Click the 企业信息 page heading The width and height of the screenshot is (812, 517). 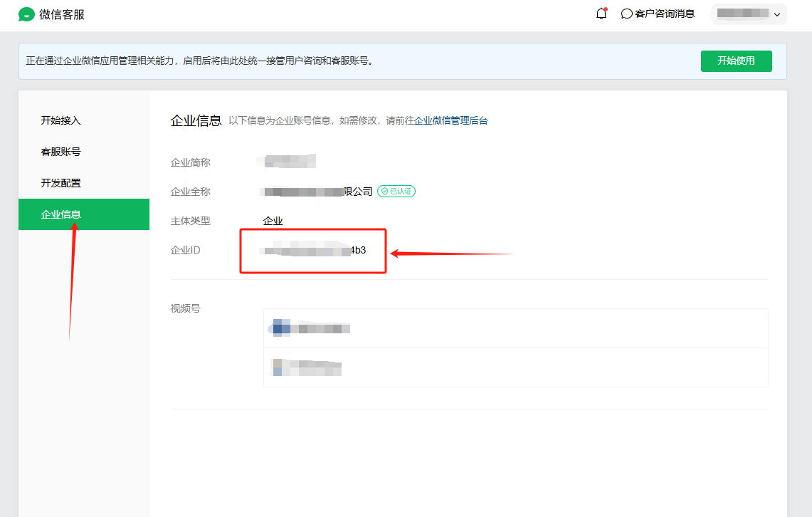(x=196, y=120)
